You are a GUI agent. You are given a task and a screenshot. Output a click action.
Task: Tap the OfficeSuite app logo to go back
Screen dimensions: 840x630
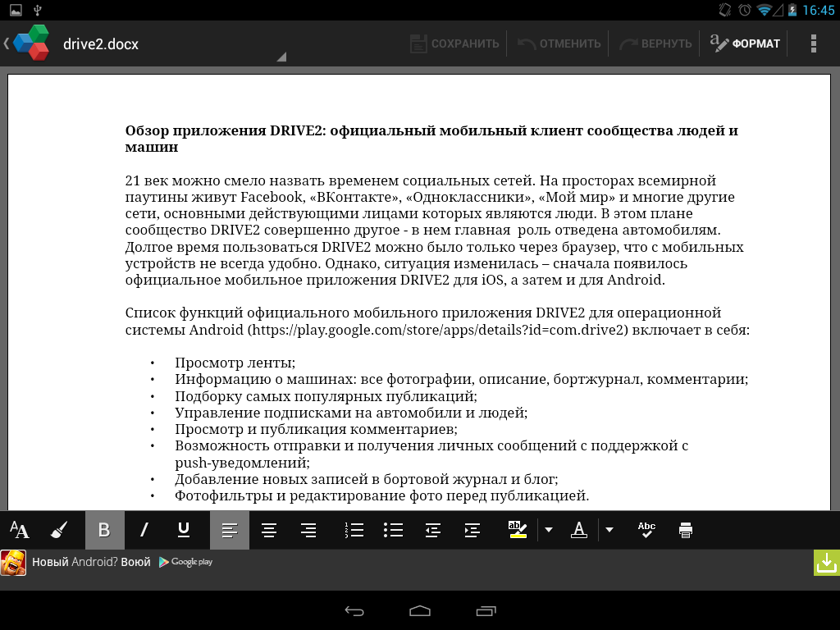pyautogui.click(x=30, y=43)
